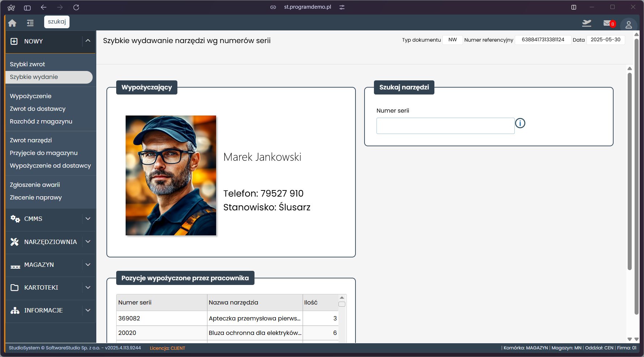Tick the checkbox in borrowed items table
Viewport: 644px width, 357px height.
[342, 304]
